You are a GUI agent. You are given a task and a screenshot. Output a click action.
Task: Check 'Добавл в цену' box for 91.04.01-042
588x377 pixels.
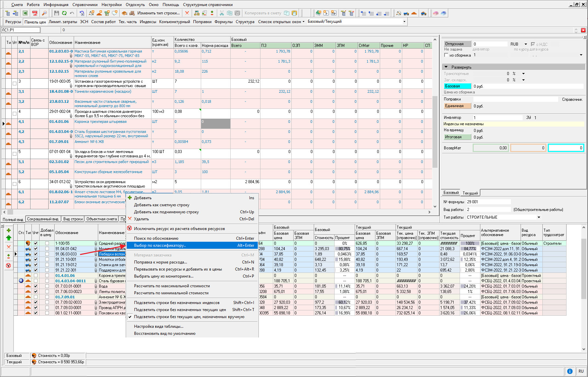click(47, 249)
